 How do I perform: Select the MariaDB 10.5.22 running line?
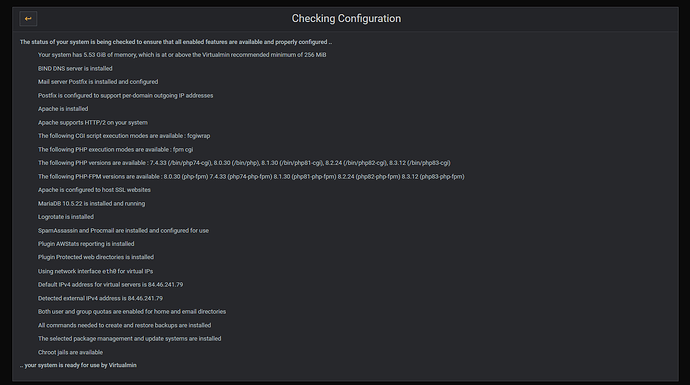91,204
